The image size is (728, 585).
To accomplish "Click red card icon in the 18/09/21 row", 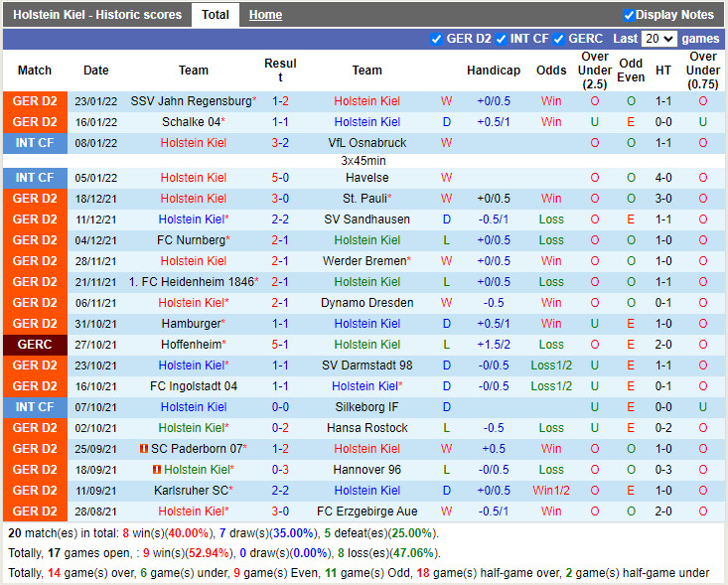I will coord(157,470).
